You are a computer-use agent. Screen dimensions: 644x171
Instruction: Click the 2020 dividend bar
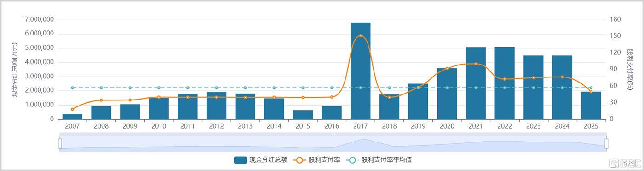tap(447, 94)
